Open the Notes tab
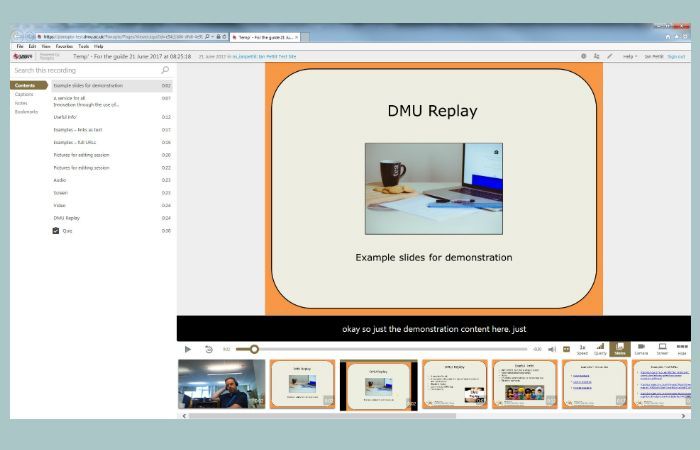This screenshot has width=700, height=450. pos(21,103)
